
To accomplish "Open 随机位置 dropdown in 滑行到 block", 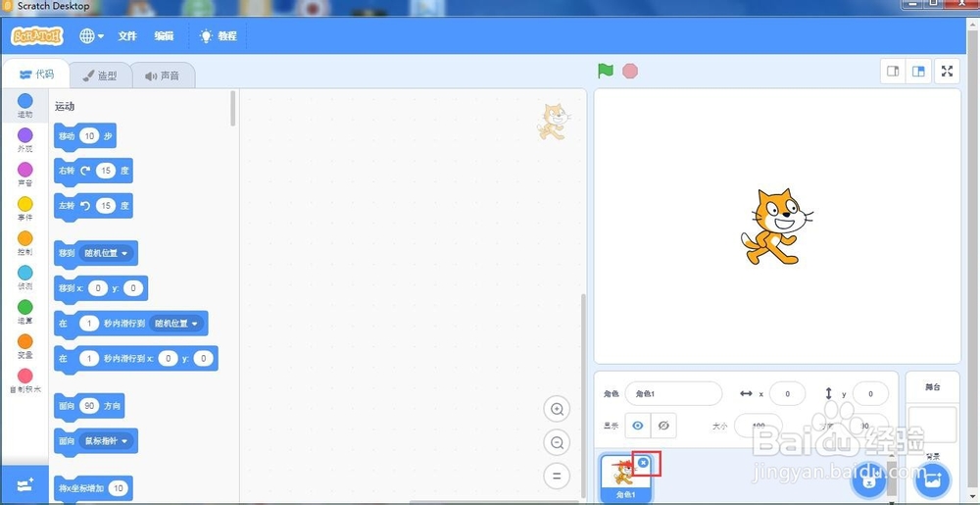I will coord(175,324).
